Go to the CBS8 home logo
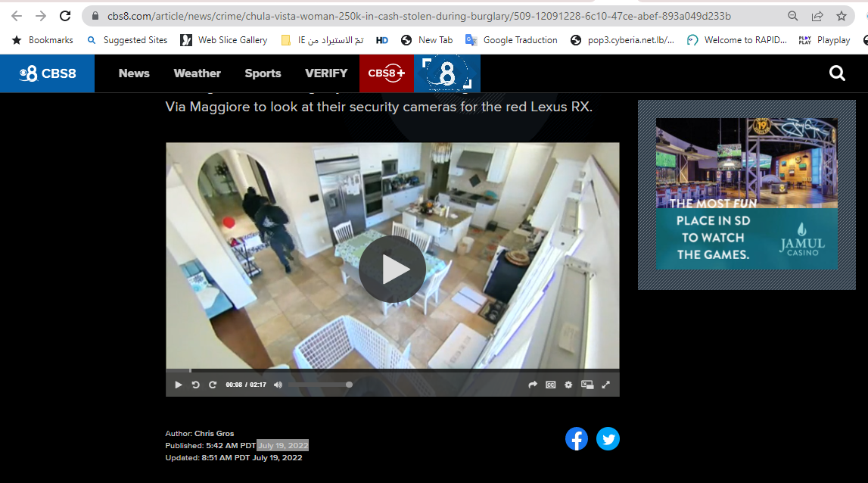The width and height of the screenshot is (868, 483). click(47, 73)
